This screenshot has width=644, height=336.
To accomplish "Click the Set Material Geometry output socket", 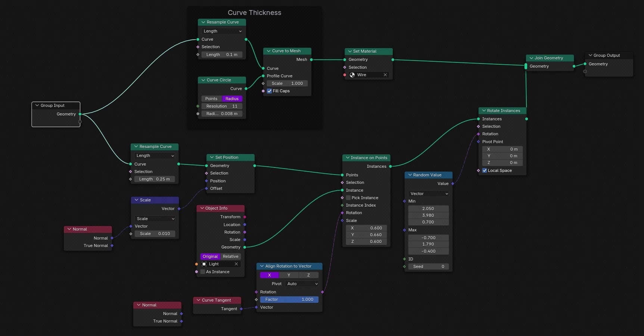I will click(393, 59).
